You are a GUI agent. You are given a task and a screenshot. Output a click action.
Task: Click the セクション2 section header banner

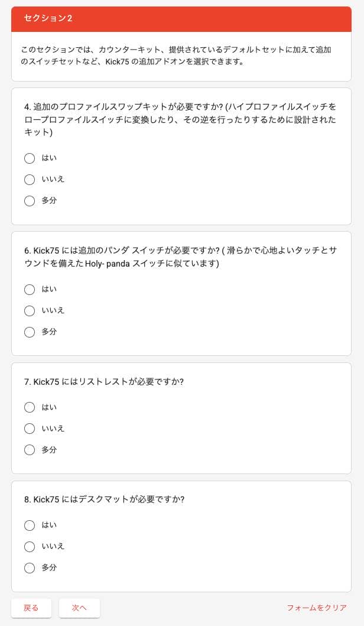181,19
